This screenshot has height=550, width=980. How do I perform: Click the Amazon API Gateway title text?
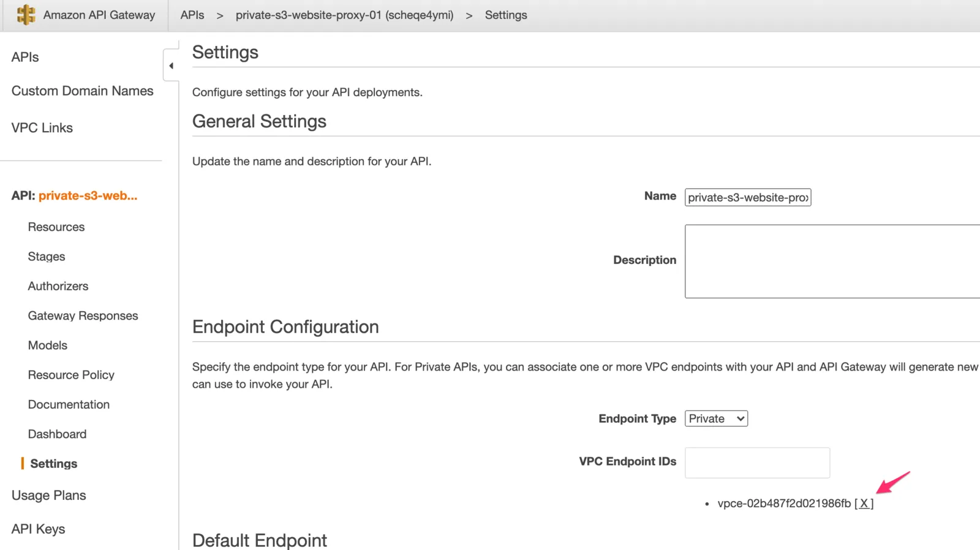coord(99,15)
